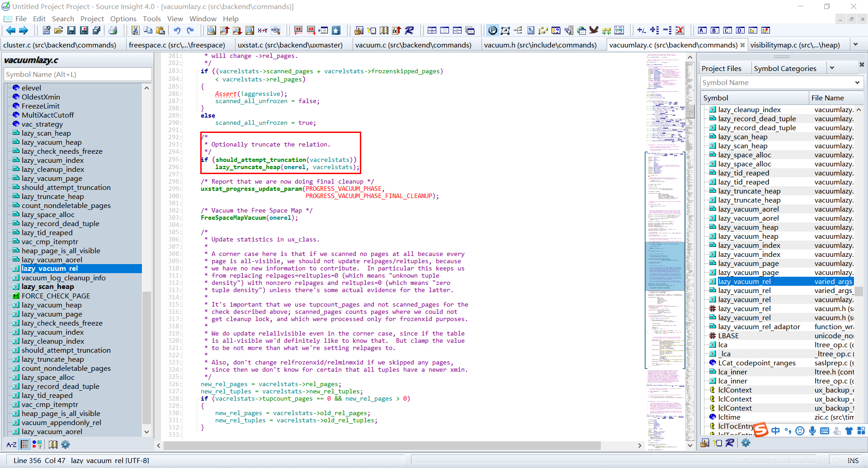Close the vacuumlazy.c tab
Viewport: 868px width, 468px height.
pyautogui.click(x=742, y=45)
